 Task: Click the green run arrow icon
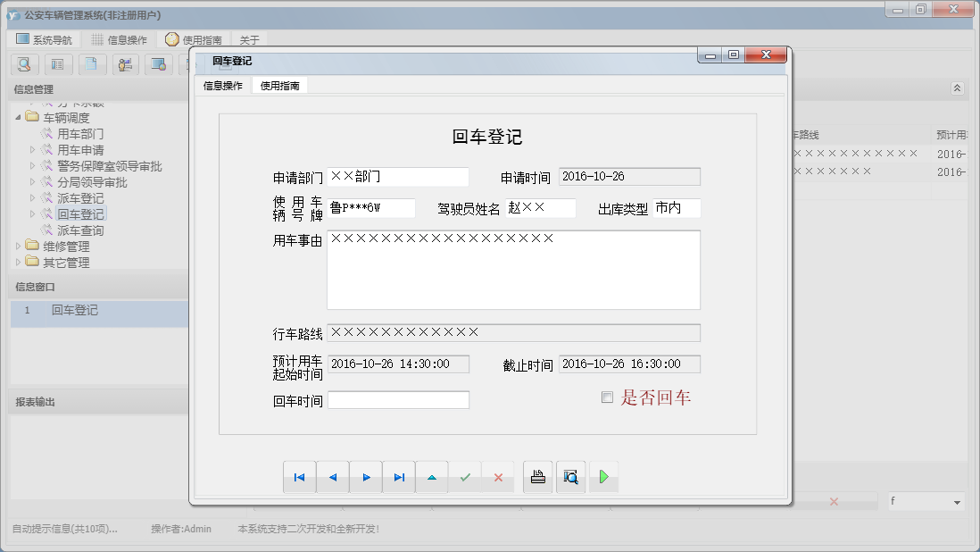(x=603, y=476)
